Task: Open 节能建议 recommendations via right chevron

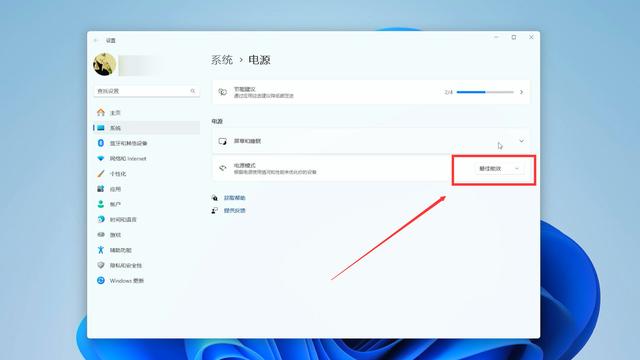Action: point(521,92)
